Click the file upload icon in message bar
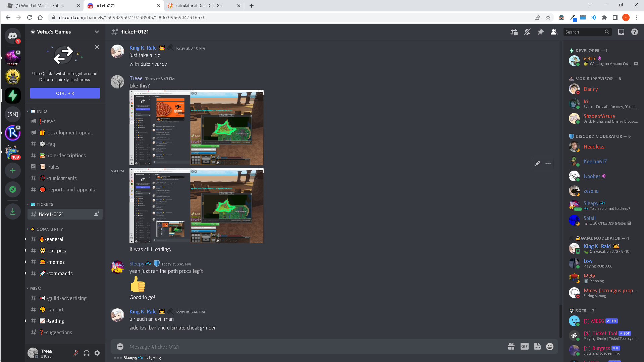 click(x=120, y=346)
